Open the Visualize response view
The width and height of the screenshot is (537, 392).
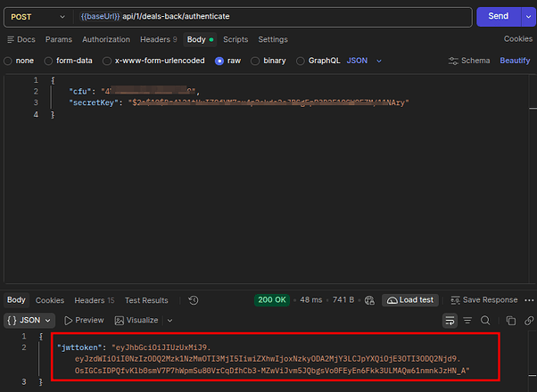pos(136,320)
